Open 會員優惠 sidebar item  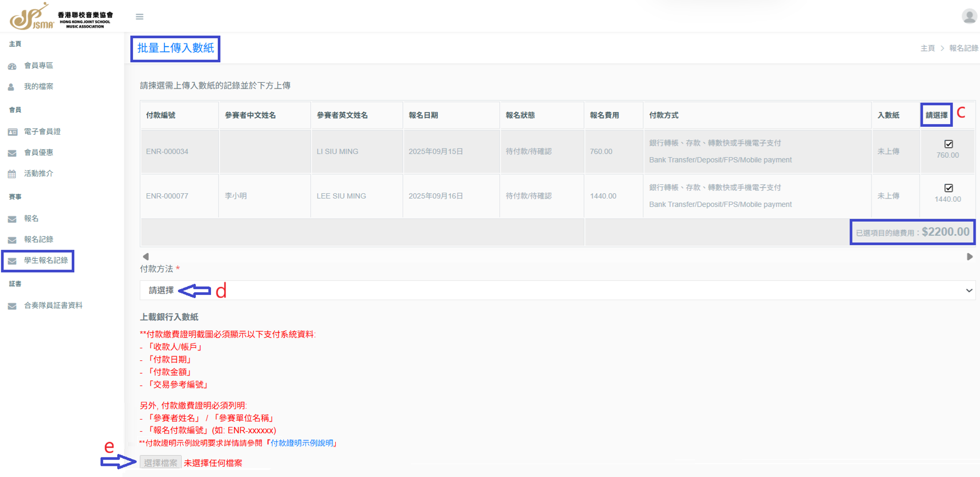tap(38, 152)
